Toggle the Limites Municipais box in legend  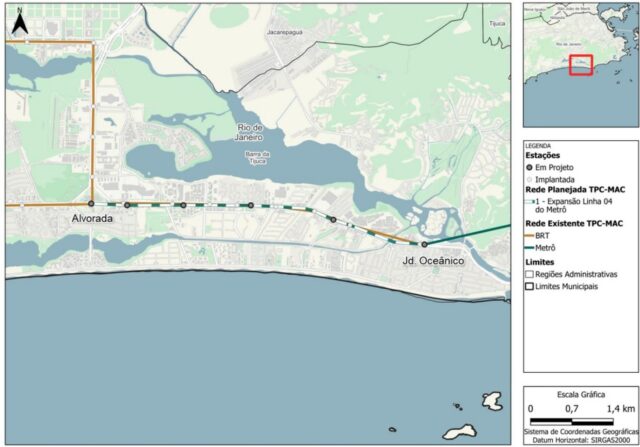tap(530, 285)
